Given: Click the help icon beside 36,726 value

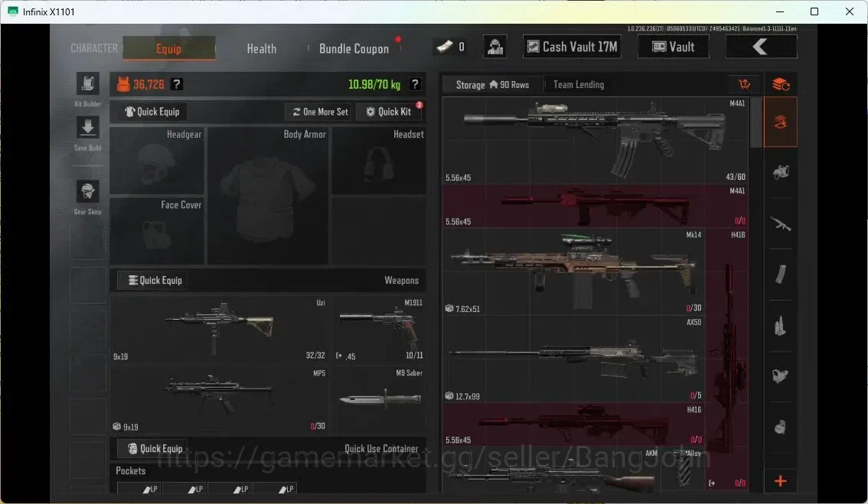Looking at the screenshot, I should 177,84.
